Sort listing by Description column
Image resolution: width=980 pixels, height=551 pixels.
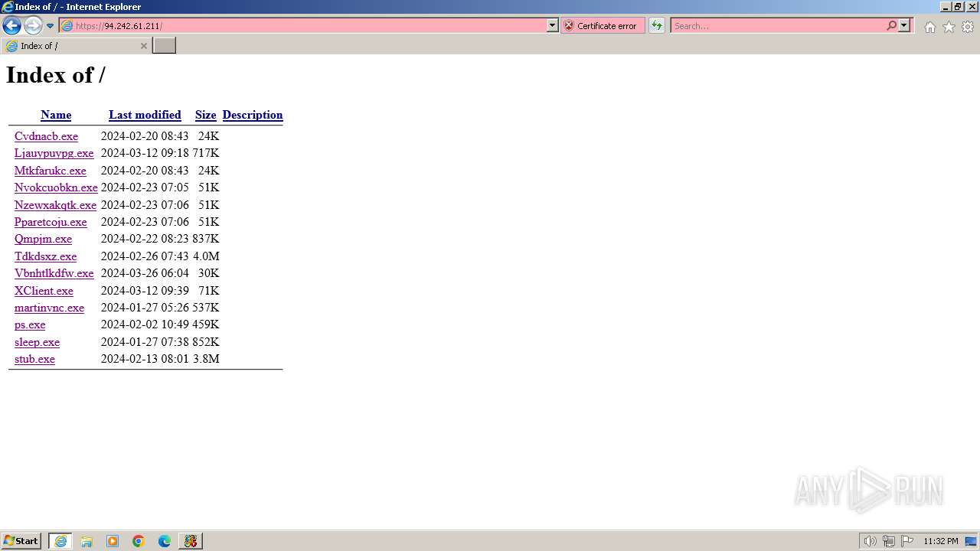click(x=253, y=115)
